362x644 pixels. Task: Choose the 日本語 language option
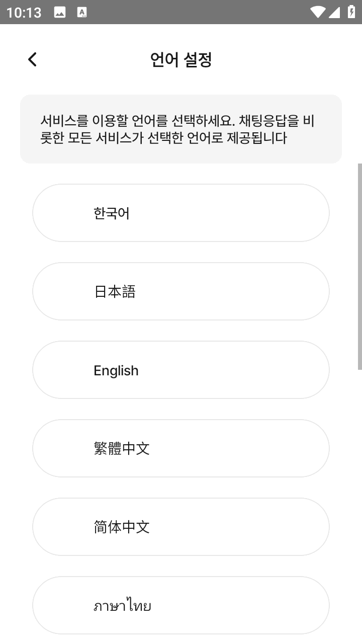(181, 291)
